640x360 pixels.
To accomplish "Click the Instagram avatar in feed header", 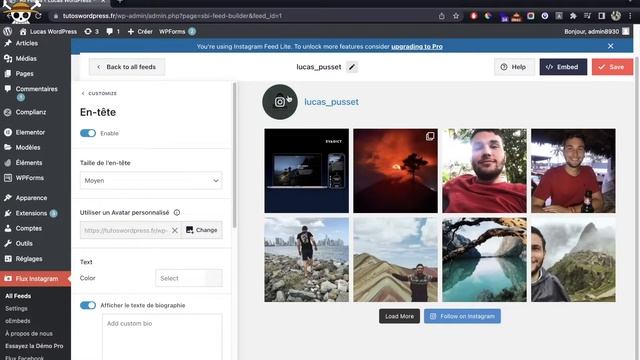I will 280,102.
